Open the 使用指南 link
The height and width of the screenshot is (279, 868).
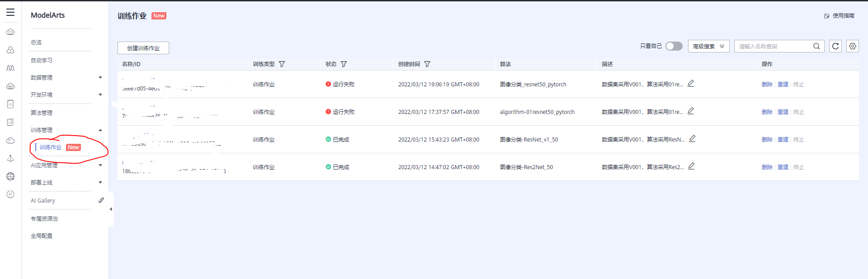[x=844, y=16]
